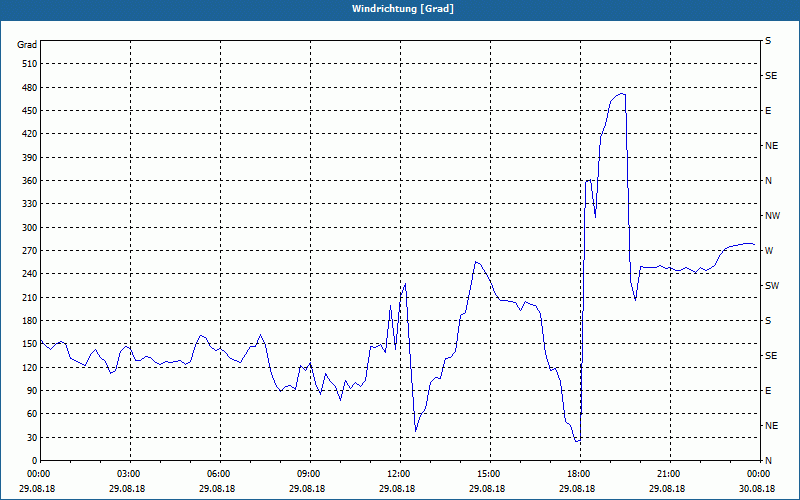Click the 29.08.18 date under 12:00
This screenshot has height=500, width=800.
click(x=397, y=489)
